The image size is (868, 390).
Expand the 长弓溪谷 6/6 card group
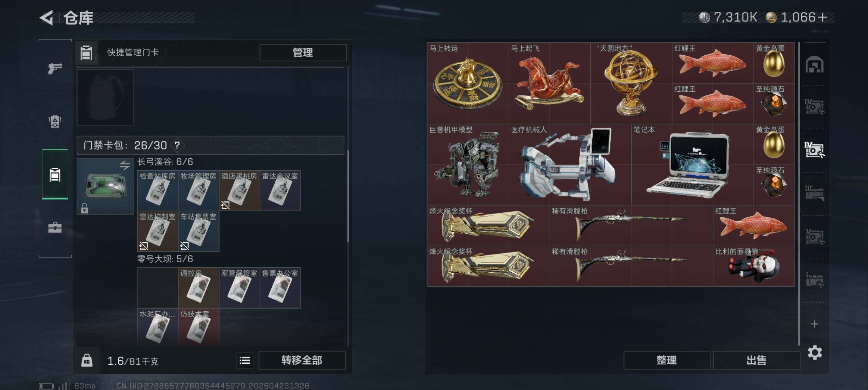(165, 162)
